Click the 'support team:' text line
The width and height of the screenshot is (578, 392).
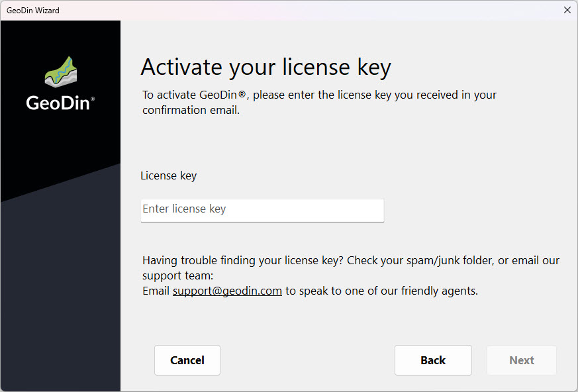tap(177, 275)
